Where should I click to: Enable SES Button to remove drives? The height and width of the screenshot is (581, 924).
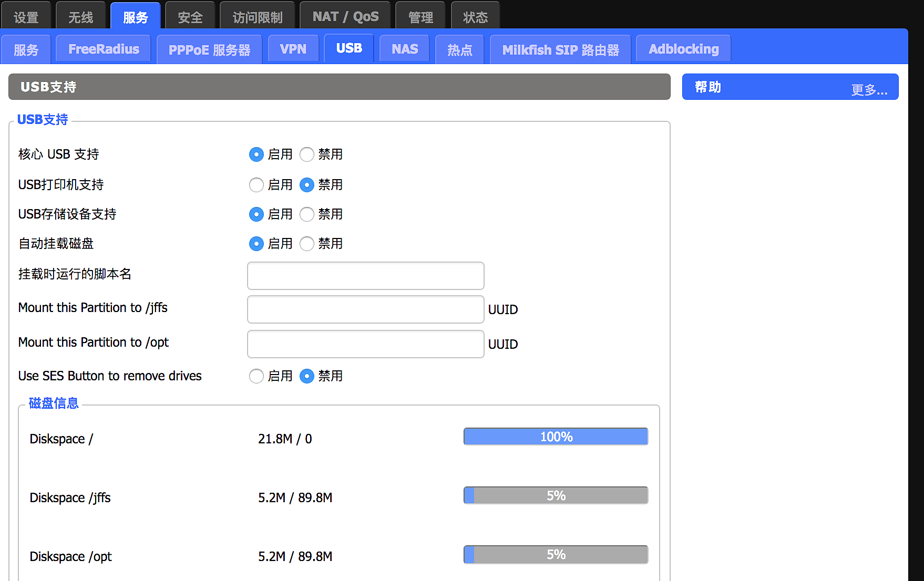[x=256, y=376]
